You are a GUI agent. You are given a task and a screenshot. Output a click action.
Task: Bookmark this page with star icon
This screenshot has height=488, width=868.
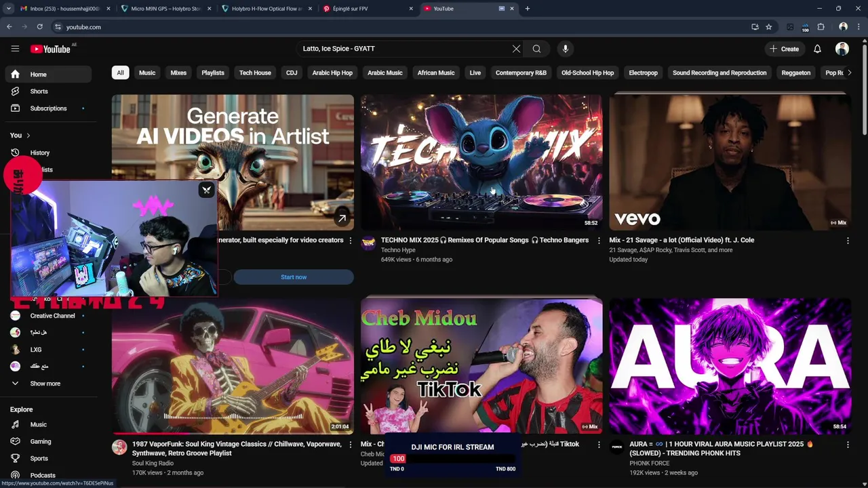(768, 27)
